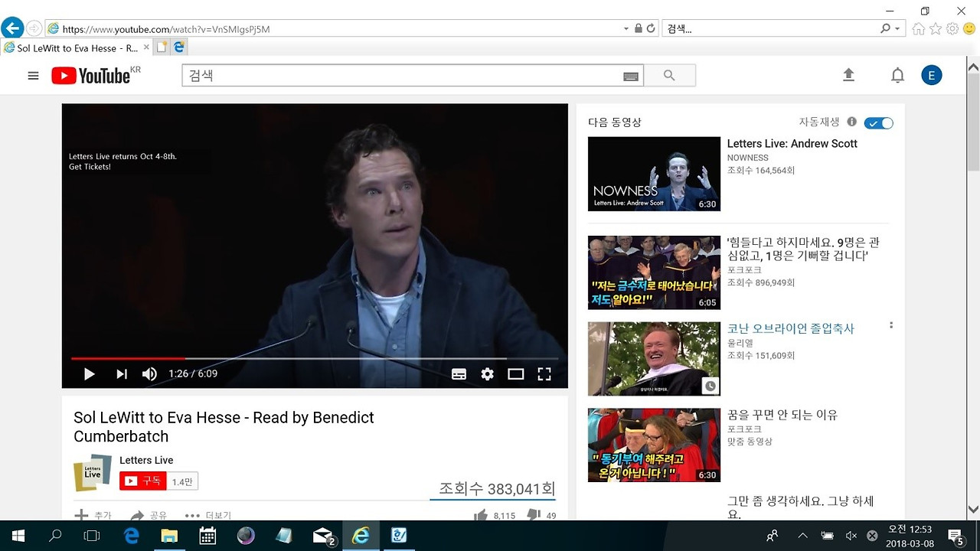Open the video player settings gear
980x551 pixels.
point(487,373)
